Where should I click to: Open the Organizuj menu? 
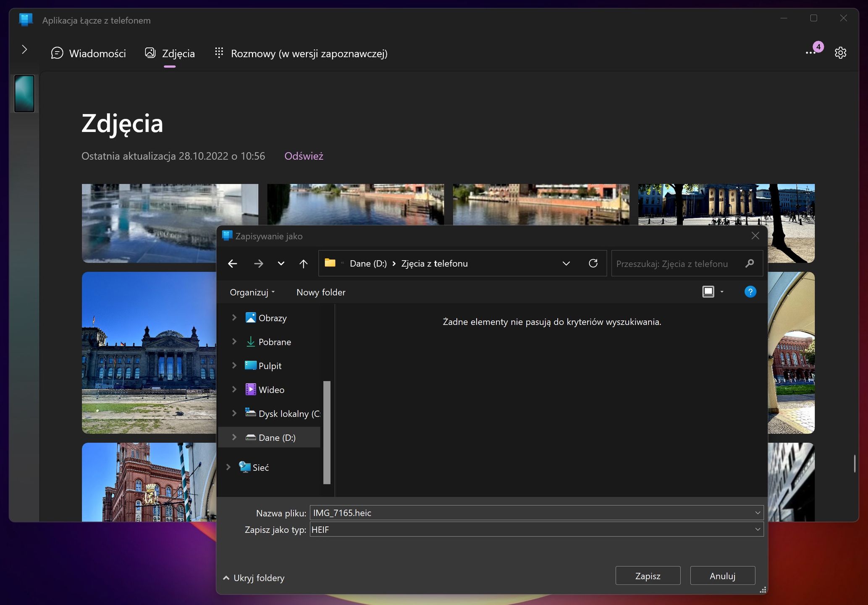click(252, 292)
